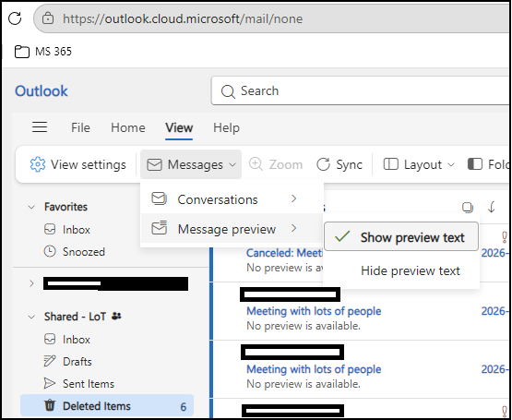Viewport: 512px width, 420px height.
Task: Click the Deleted Items count 6
Action: coord(184,407)
